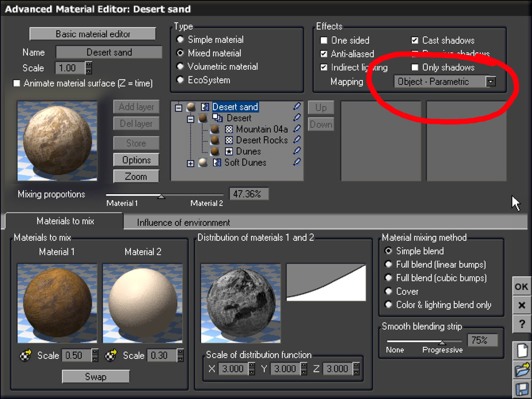532x399 pixels.
Task: Click the Y distribution scale stepper
Action: (304, 369)
